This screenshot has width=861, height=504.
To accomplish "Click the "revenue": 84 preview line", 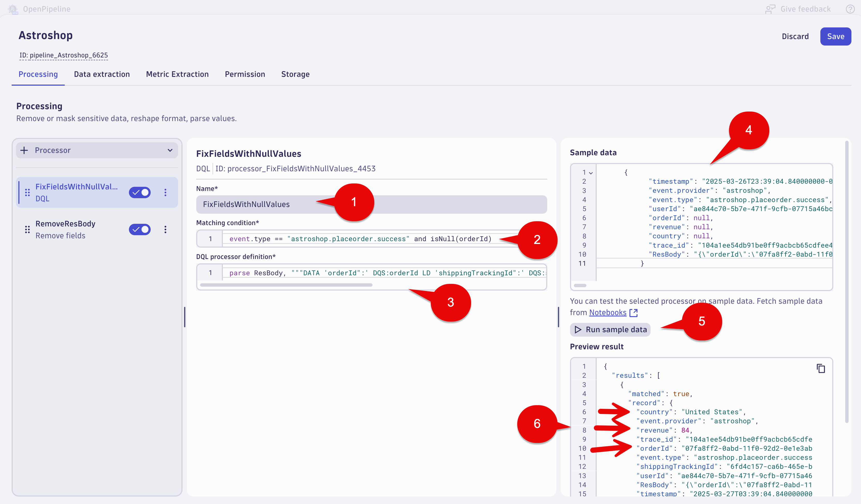I will [664, 430].
